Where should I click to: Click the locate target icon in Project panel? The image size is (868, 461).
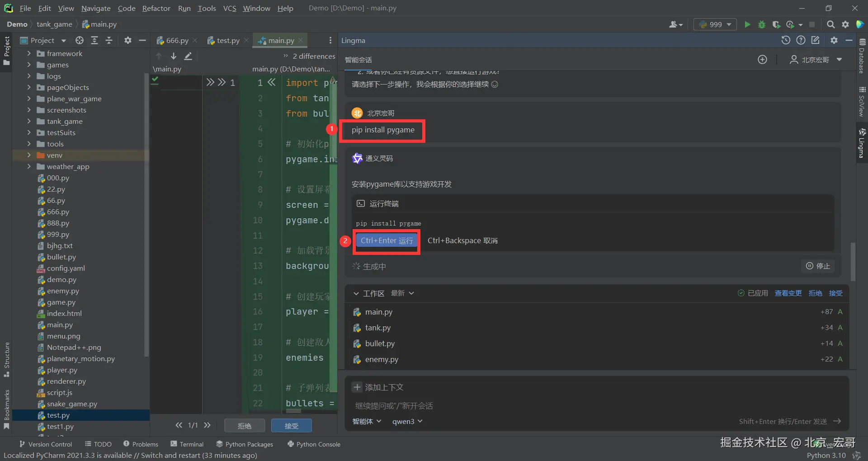[80, 40]
